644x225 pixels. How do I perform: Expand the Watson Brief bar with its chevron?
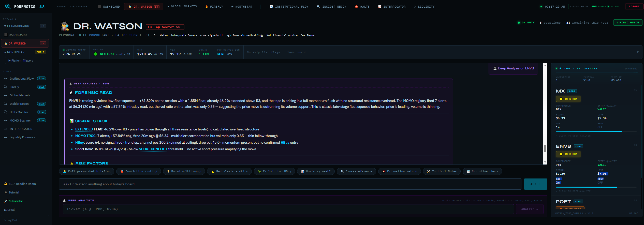coord(638,52)
